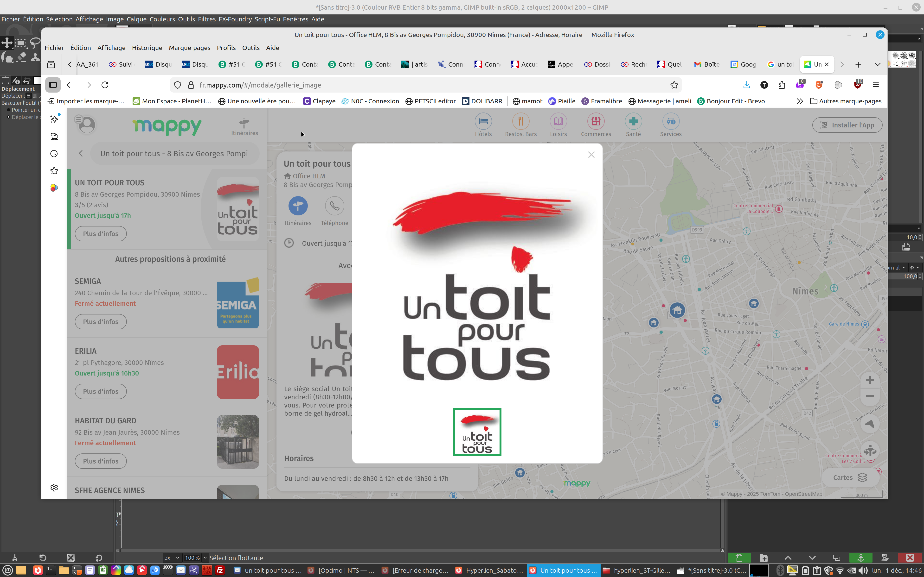Open the Santé category icon
Screen dimensions: 924x577
[633, 121]
